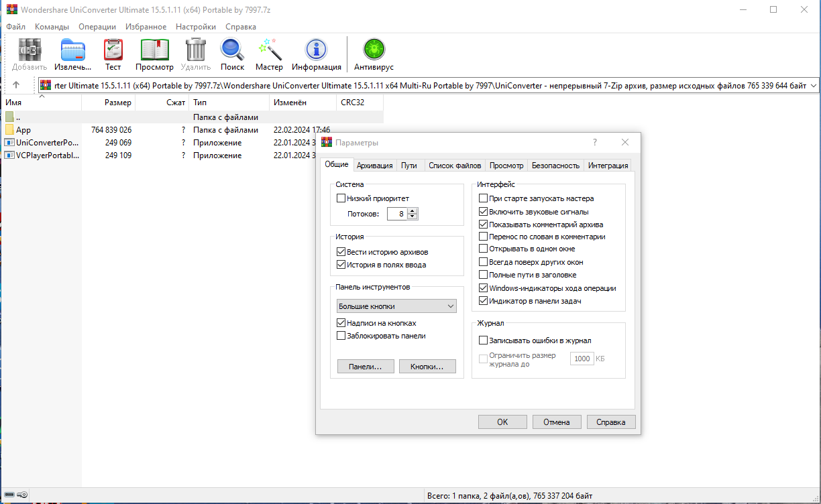Sort the list by Сжат column

(162, 103)
